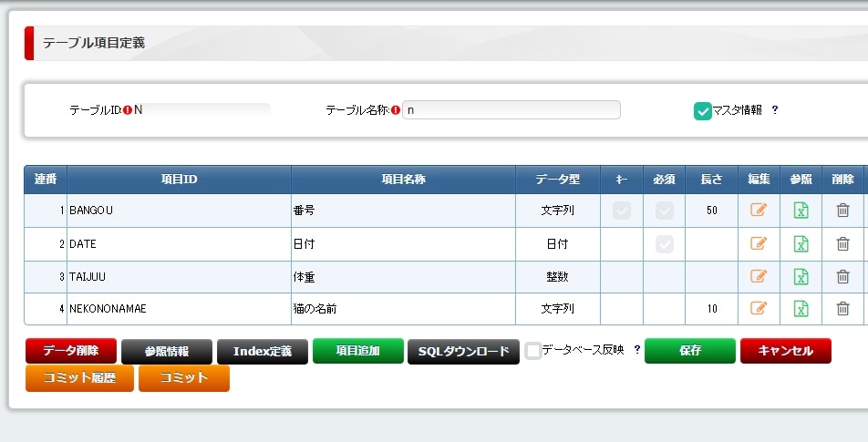
Task: Delete the DATE row via trash icon
Action: (x=842, y=244)
